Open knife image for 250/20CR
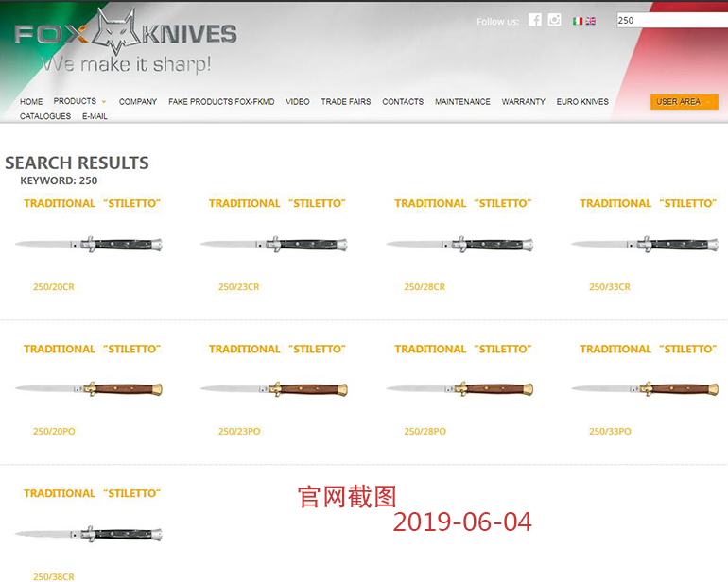The image size is (728, 582). 89,244
